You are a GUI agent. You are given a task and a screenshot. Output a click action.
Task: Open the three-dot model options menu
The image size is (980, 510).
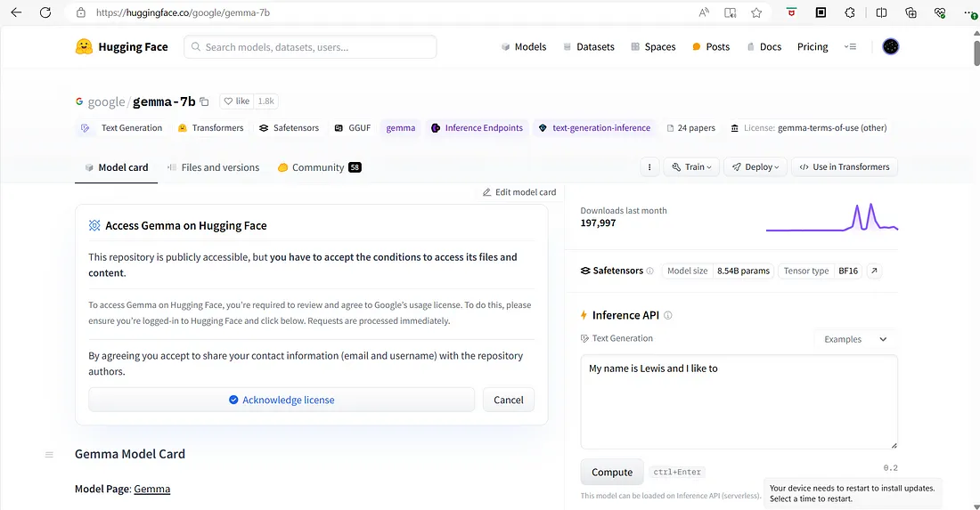pyautogui.click(x=649, y=167)
